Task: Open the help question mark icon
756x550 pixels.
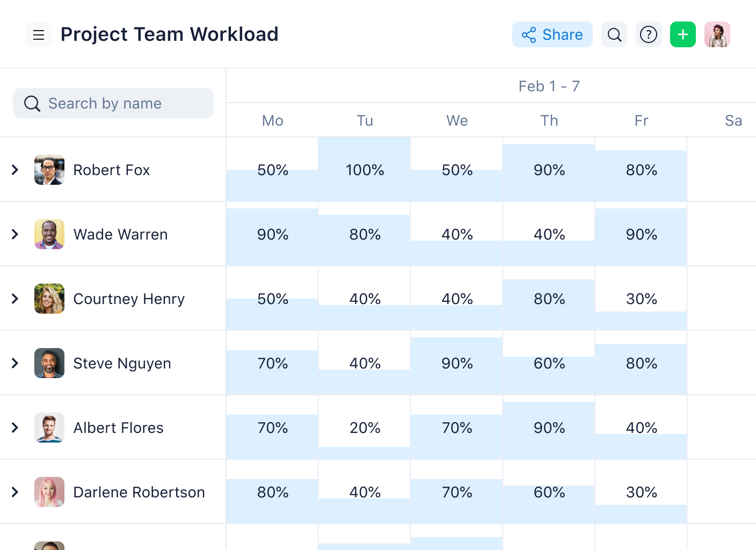Action: click(649, 35)
